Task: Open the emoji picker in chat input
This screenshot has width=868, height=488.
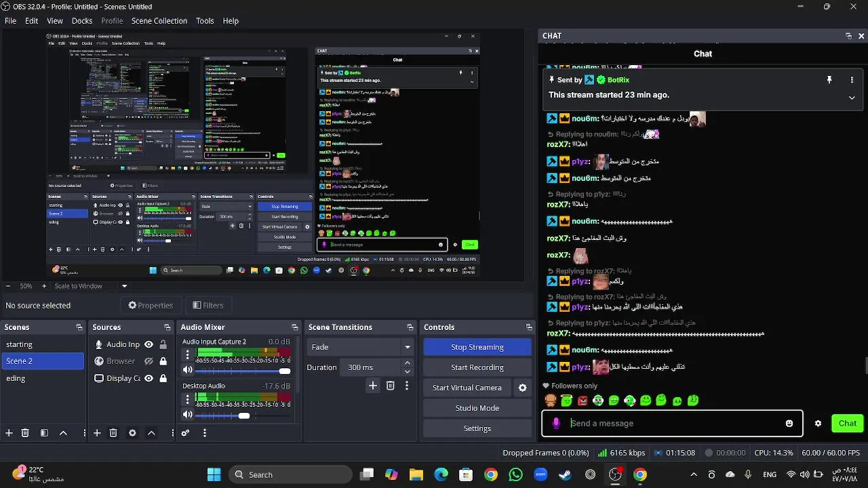Action: (789, 424)
